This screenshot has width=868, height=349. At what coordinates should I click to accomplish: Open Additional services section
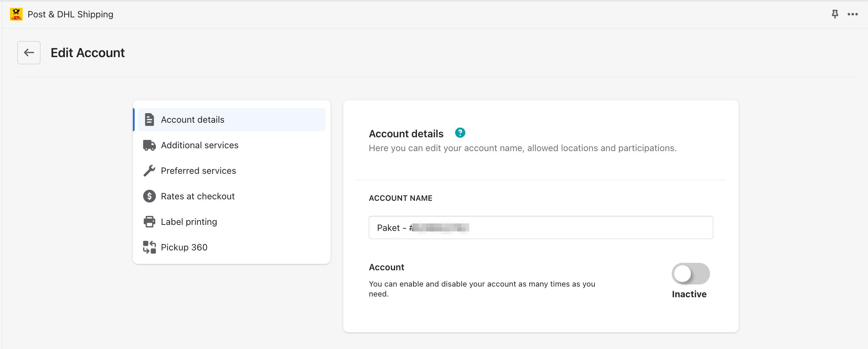coord(232,145)
